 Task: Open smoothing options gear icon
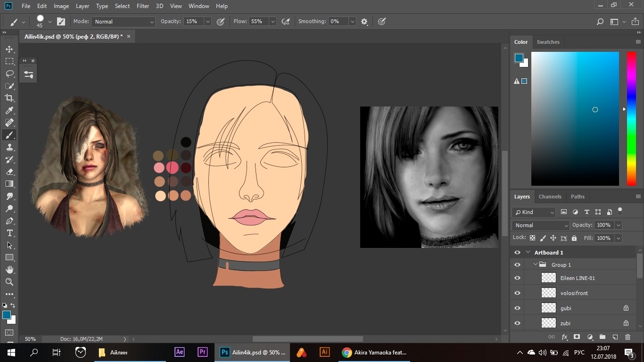tap(364, 22)
